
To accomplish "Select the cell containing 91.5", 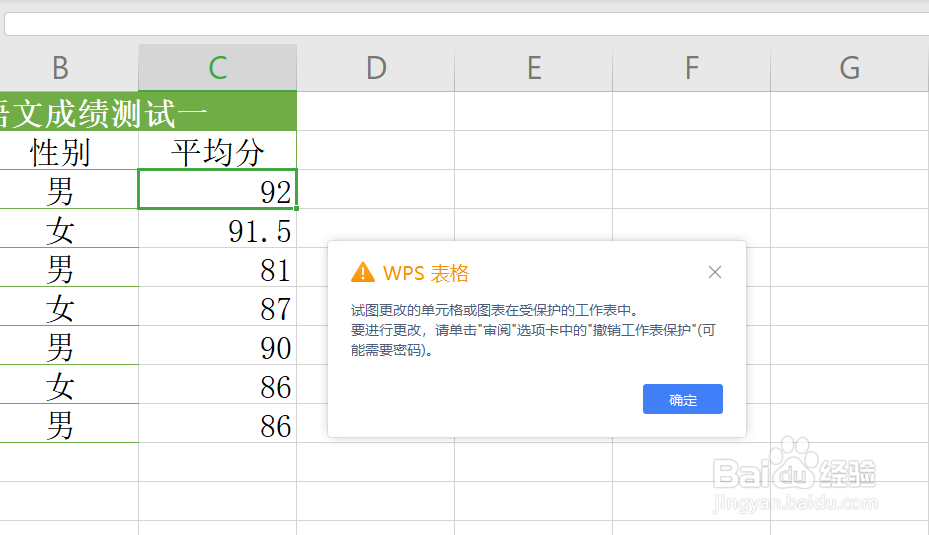I will (217, 229).
